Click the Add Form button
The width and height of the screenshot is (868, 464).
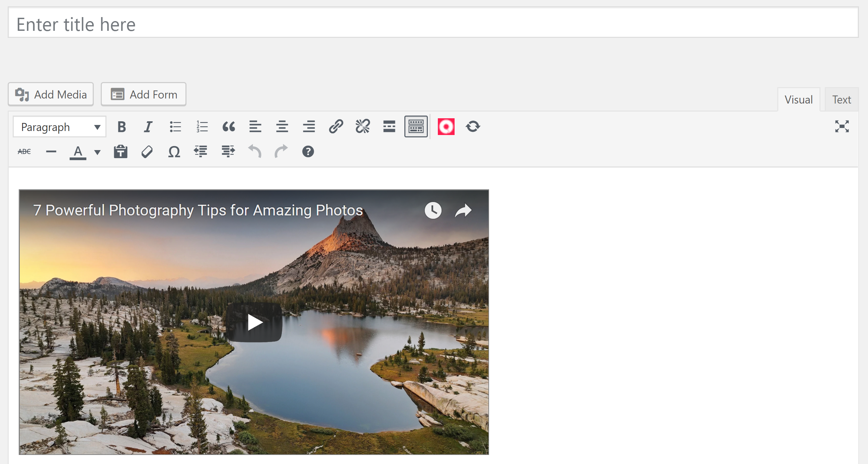pos(144,94)
